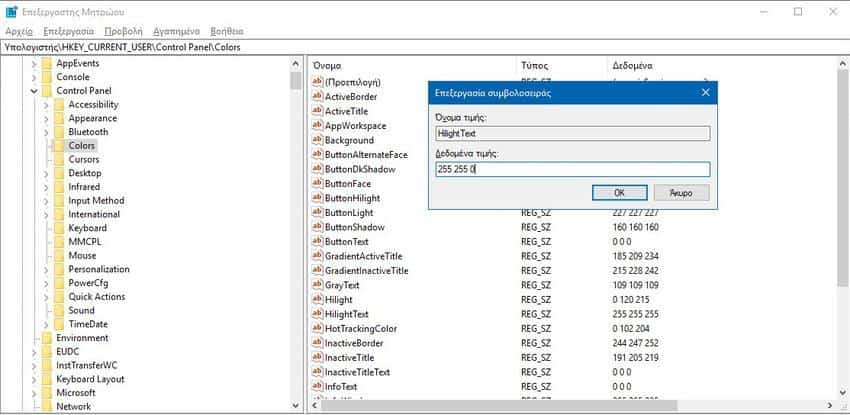Select the EUDC folder icon
The height and width of the screenshot is (415, 850).
tap(47, 352)
